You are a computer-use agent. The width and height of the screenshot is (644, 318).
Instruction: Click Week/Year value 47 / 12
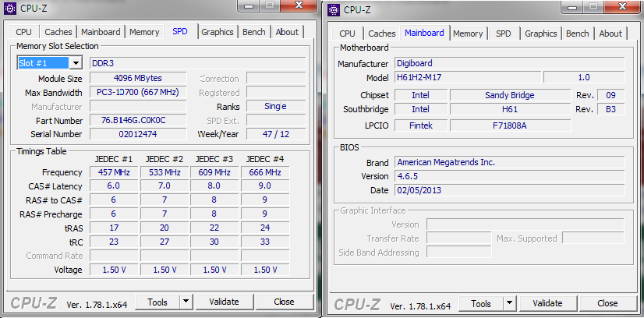pos(276,134)
